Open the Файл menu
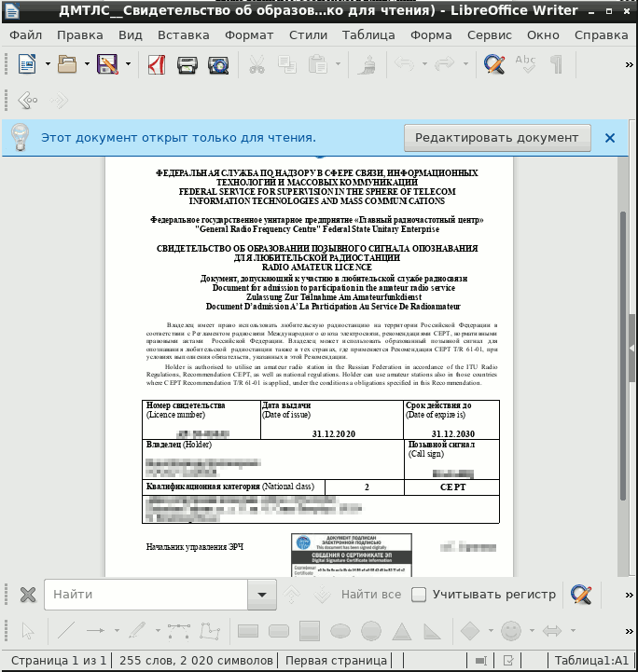Viewport: 638px width, 672px height. pos(26,35)
